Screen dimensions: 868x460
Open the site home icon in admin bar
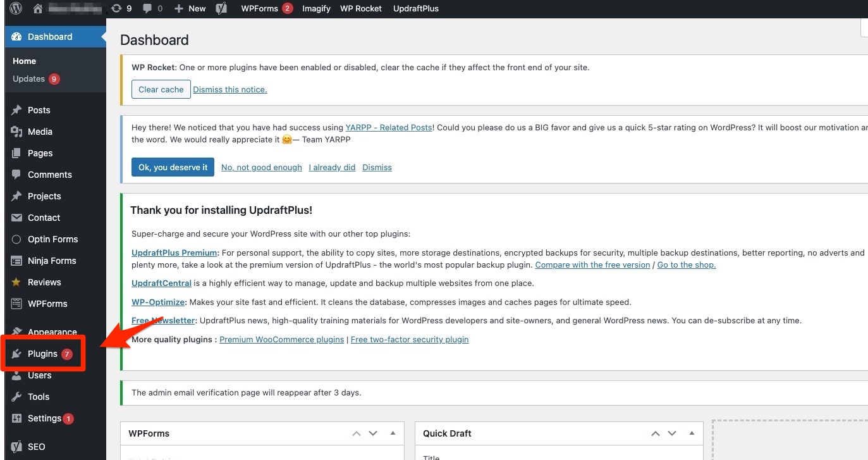point(38,8)
